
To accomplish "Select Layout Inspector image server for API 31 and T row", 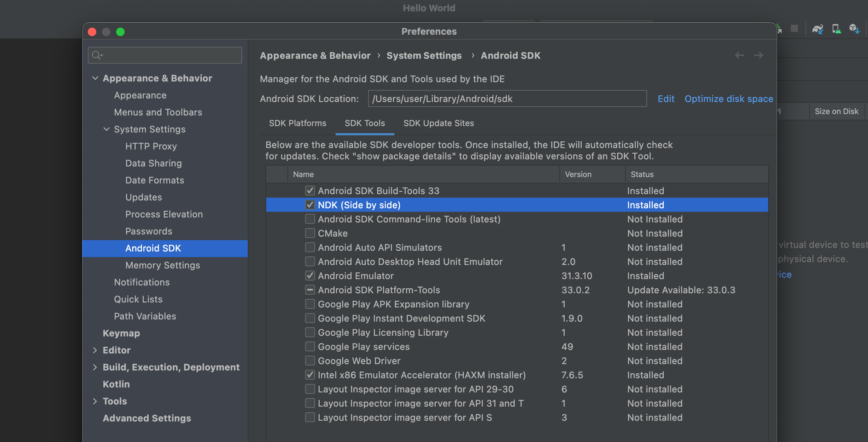I will (517, 403).
